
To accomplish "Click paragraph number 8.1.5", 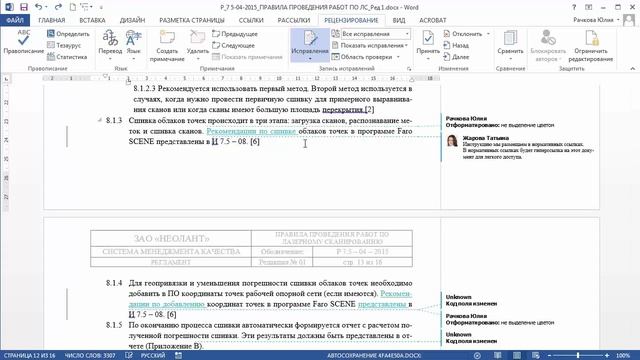I will coord(114,325).
